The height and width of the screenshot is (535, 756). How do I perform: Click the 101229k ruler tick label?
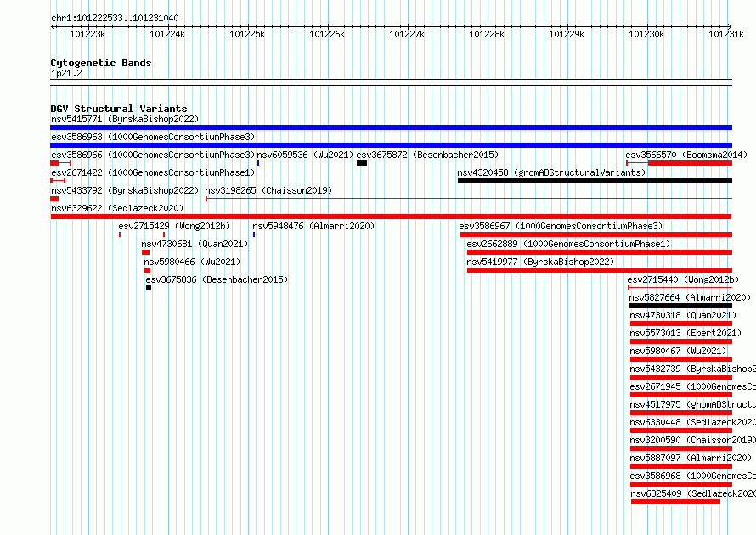tap(567, 34)
